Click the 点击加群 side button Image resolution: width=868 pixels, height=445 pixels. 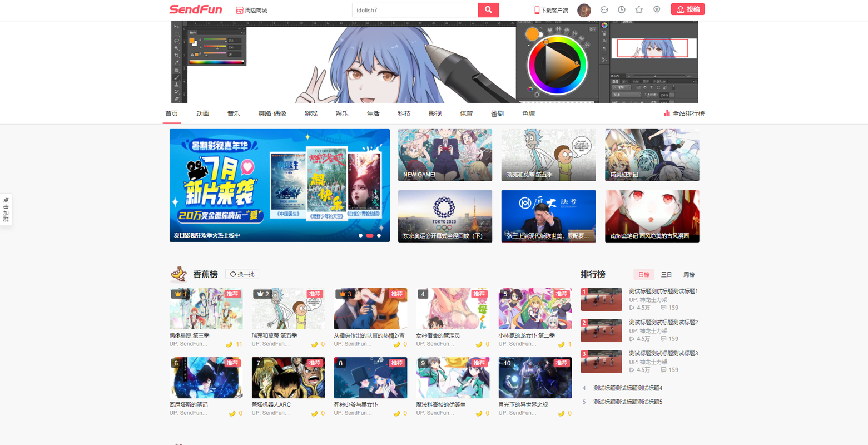[x=6, y=210]
